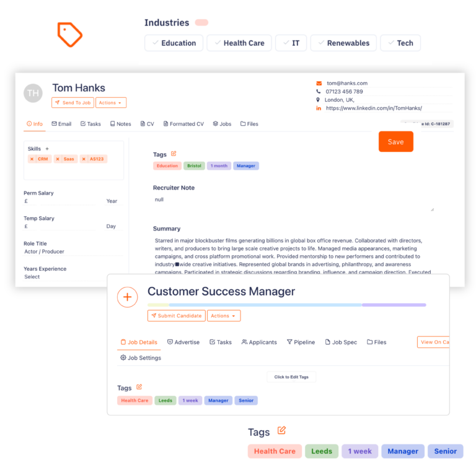Click Submit Candidate button
This screenshot has width=476, height=476.
click(177, 315)
